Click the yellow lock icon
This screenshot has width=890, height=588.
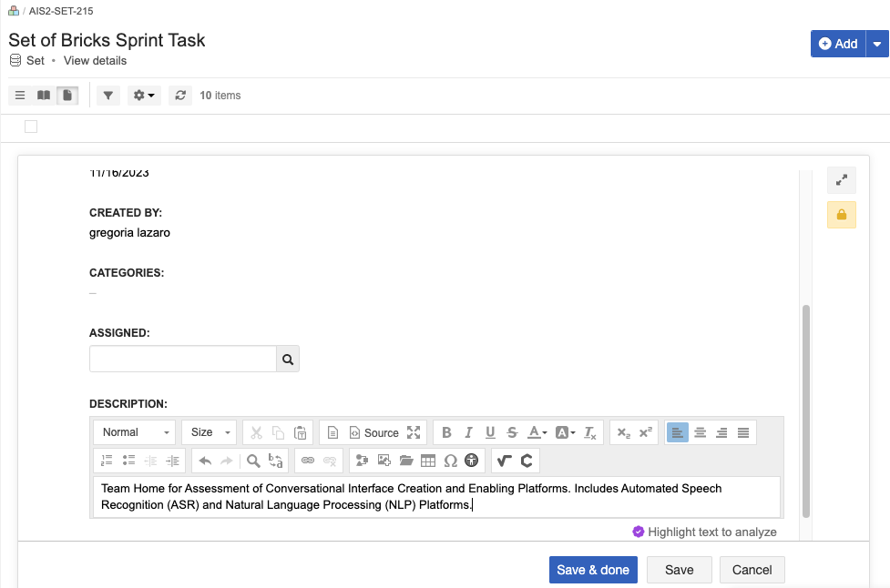[x=842, y=215]
